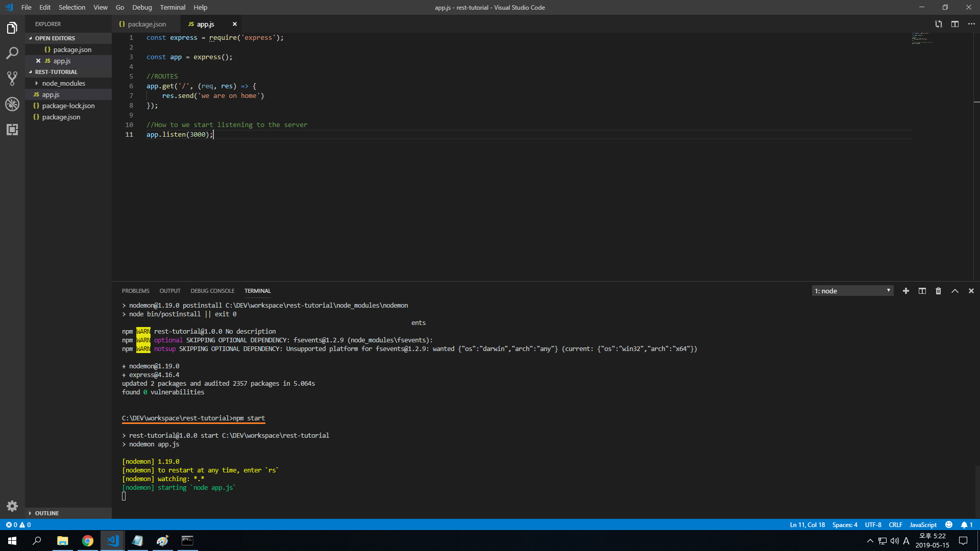Click the system clock in taskbar
Viewport: 980px width, 551px height.
(933, 541)
